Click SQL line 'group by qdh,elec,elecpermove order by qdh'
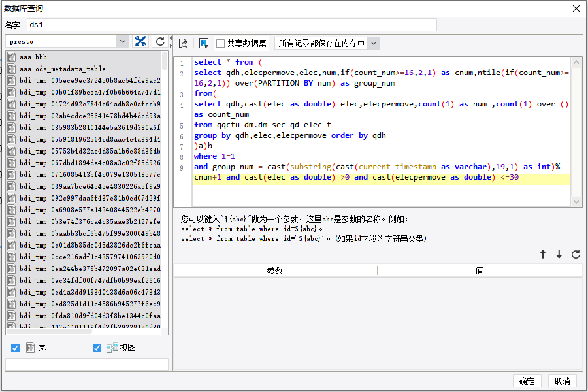The width and height of the screenshot is (588, 392). point(290,135)
